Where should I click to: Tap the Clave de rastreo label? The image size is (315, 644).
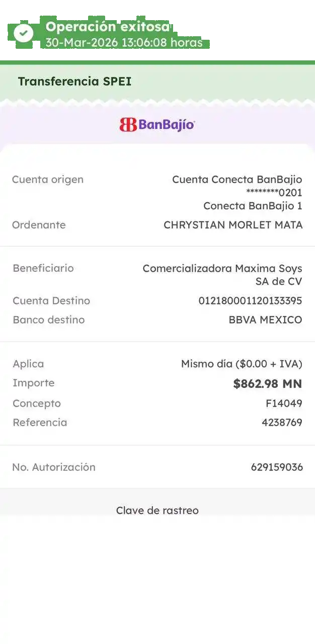point(157,511)
